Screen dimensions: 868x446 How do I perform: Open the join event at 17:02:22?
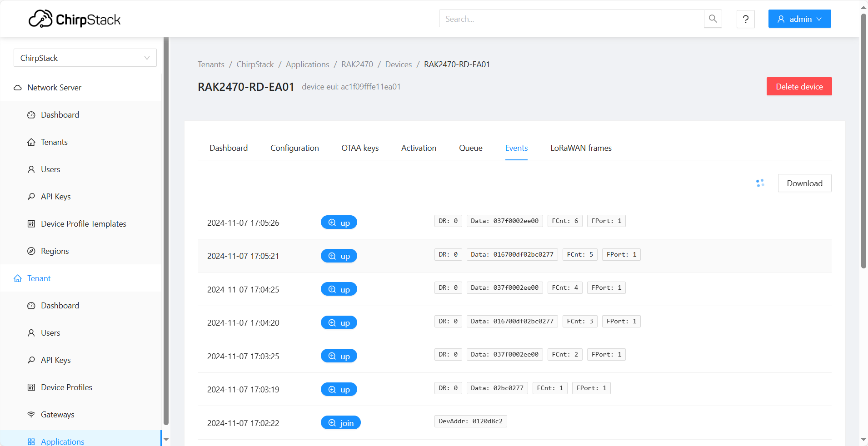tap(341, 423)
